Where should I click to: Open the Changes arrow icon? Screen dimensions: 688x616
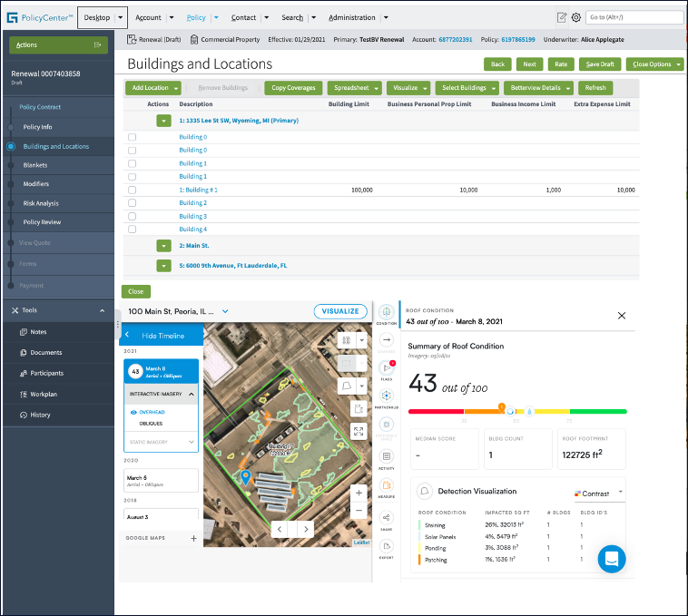pyautogui.click(x=386, y=340)
